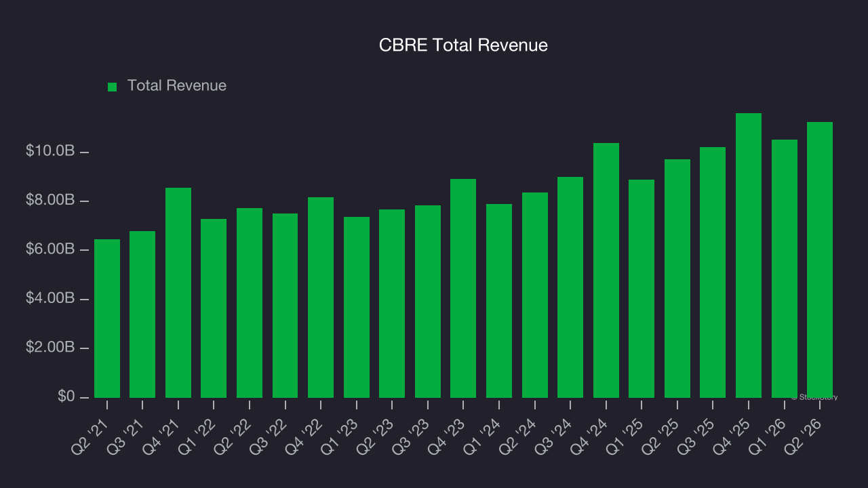Choose the Q4 '22 revenue bar
The image size is (868, 488).
click(x=321, y=298)
